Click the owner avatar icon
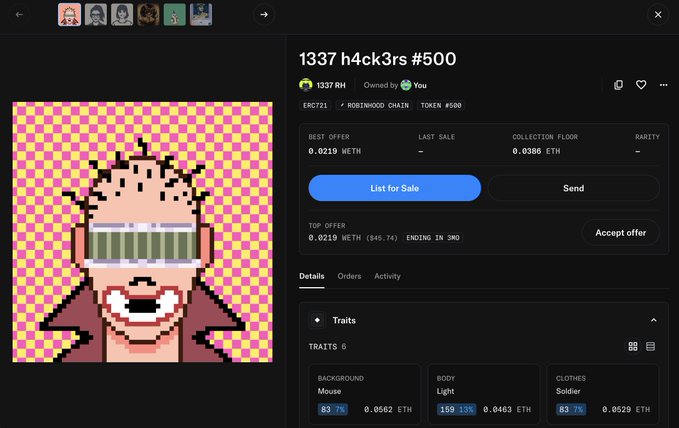The image size is (679, 428). (x=406, y=85)
